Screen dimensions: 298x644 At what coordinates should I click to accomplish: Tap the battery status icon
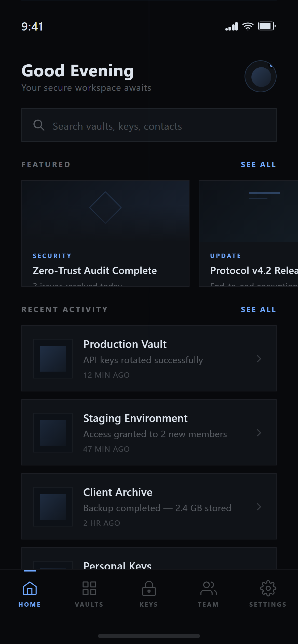267,26
